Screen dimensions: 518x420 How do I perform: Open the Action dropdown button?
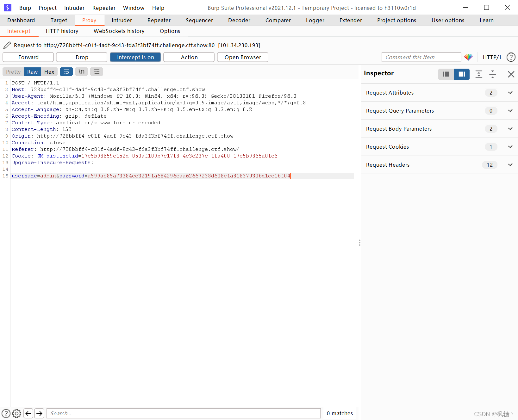click(189, 57)
